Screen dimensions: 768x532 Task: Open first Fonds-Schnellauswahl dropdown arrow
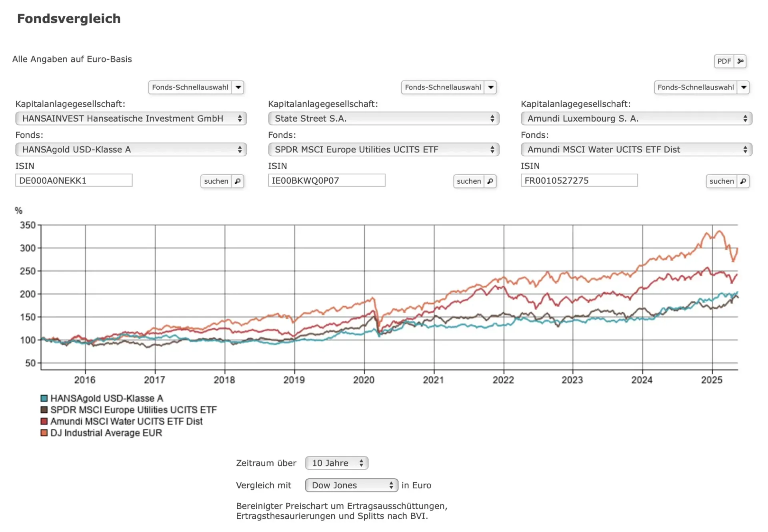(238, 87)
